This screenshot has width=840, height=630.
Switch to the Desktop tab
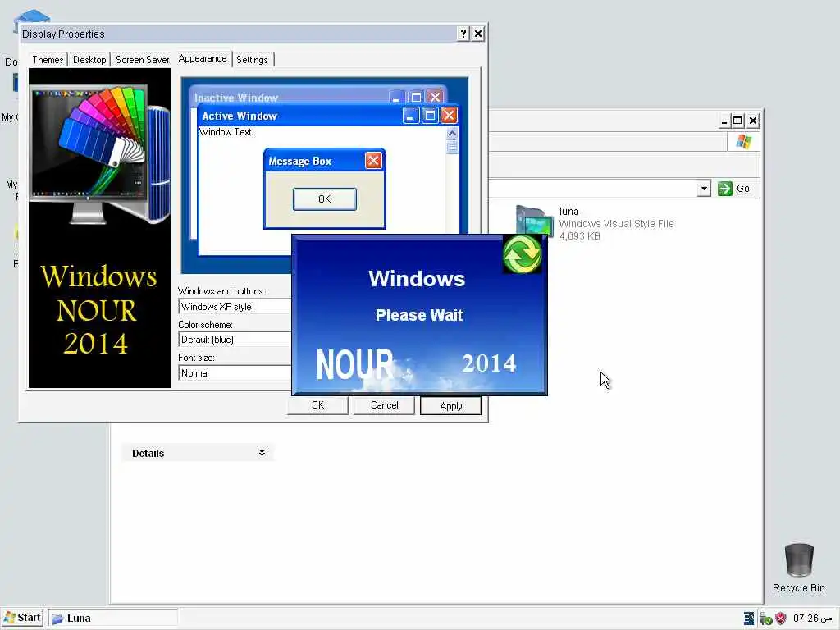click(89, 59)
